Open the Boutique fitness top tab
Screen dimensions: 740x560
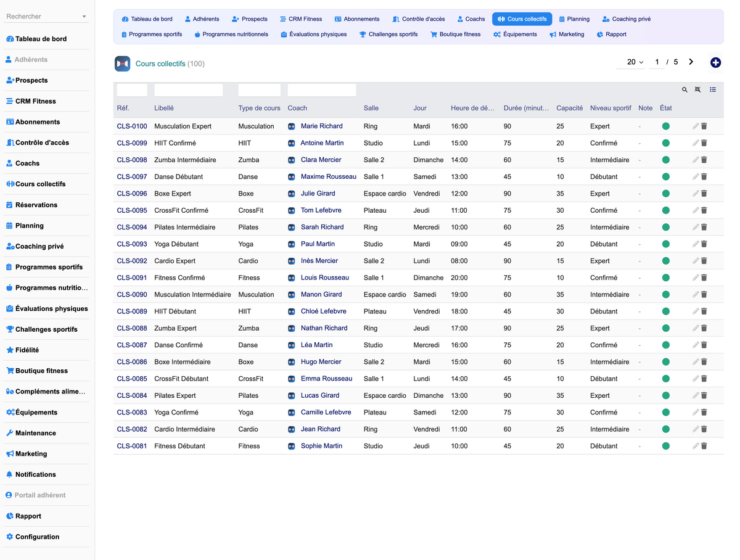[x=456, y=35]
